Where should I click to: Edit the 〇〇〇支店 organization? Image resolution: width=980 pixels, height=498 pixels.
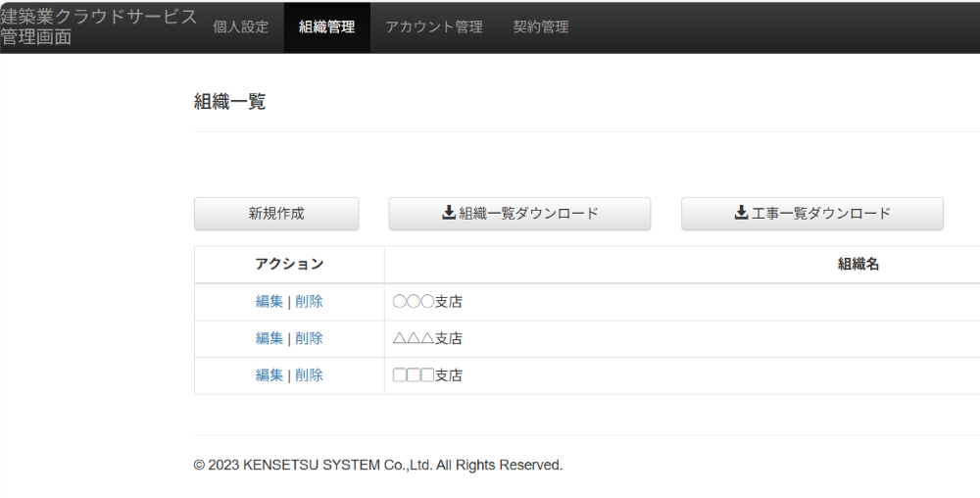pyautogui.click(x=269, y=302)
